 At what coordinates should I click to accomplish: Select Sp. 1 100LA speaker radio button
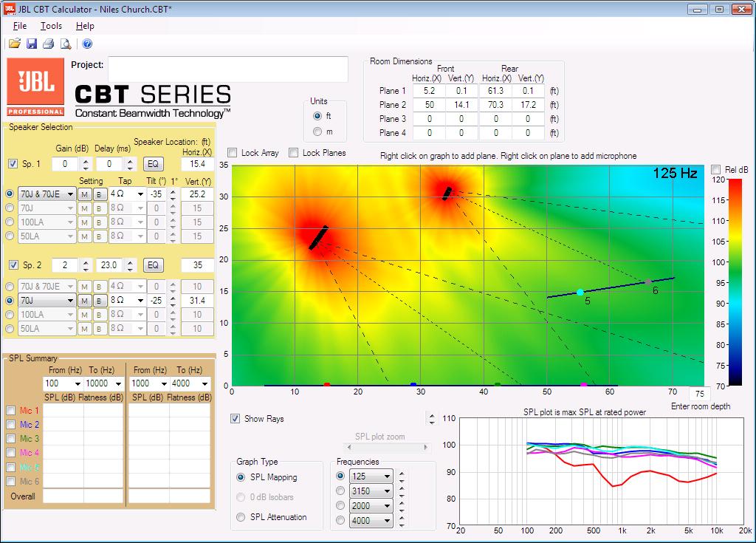point(10,222)
